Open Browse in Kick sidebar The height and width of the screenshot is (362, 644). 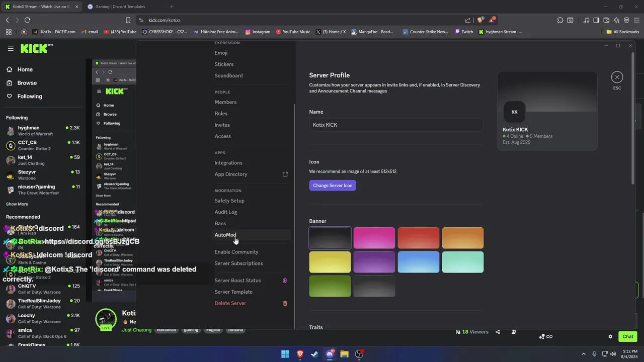tap(27, 83)
